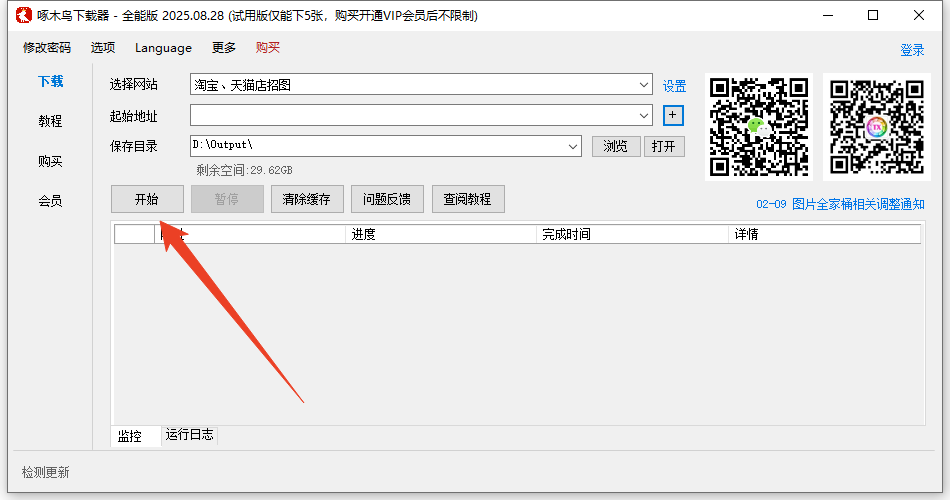
Task: Open the 选项 menu
Action: [x=103, y=48]
